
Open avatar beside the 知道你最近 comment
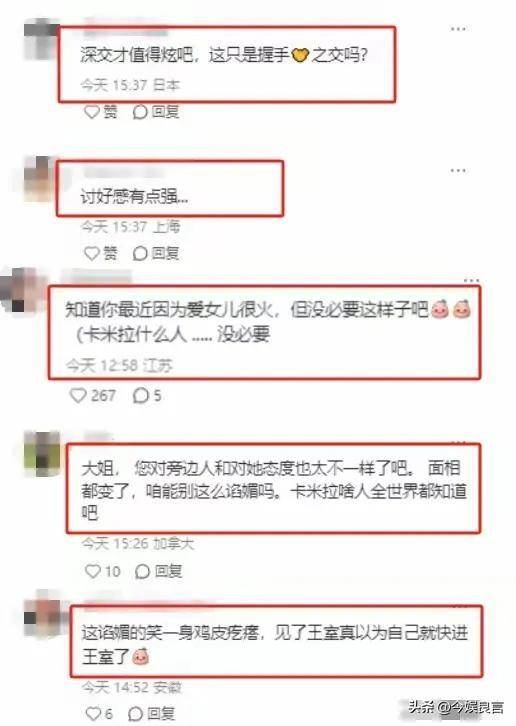(x=19, y=291)
